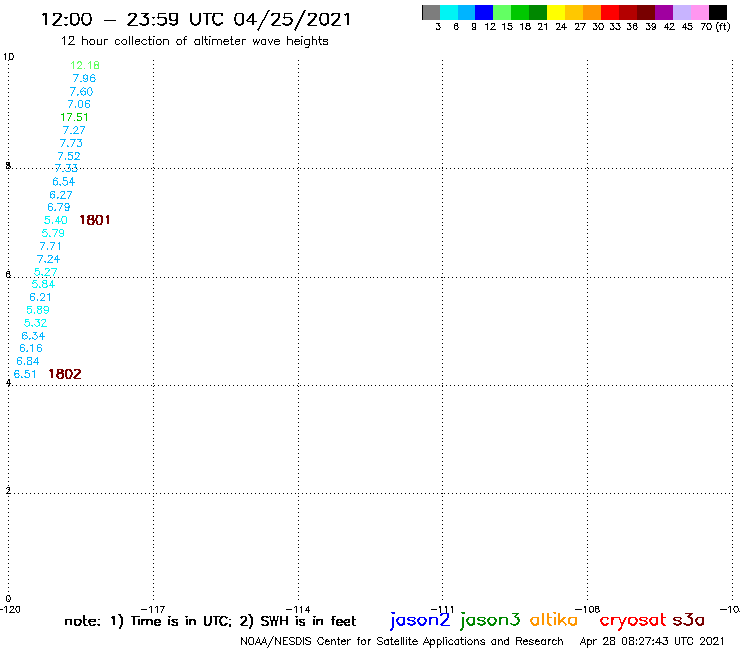Click the 5.79 wave height value
The width and height of the screenshot is (740, 650).
point(53,233)
